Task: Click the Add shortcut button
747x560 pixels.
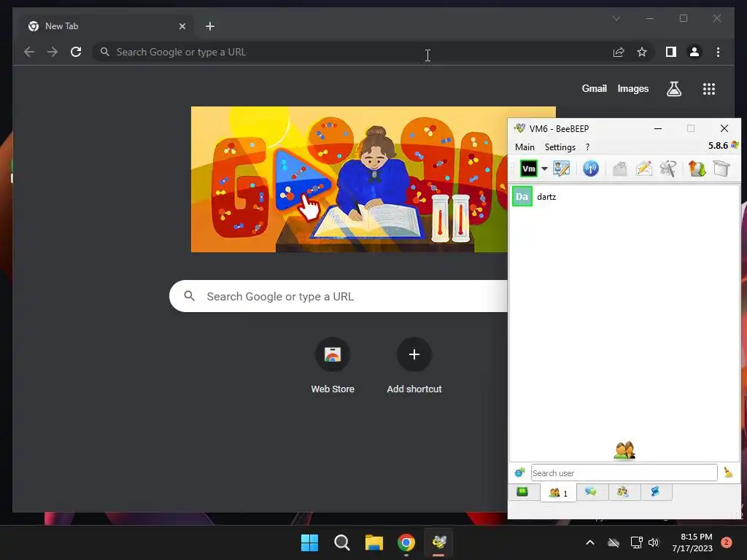Action: click(x=414, y=366)
